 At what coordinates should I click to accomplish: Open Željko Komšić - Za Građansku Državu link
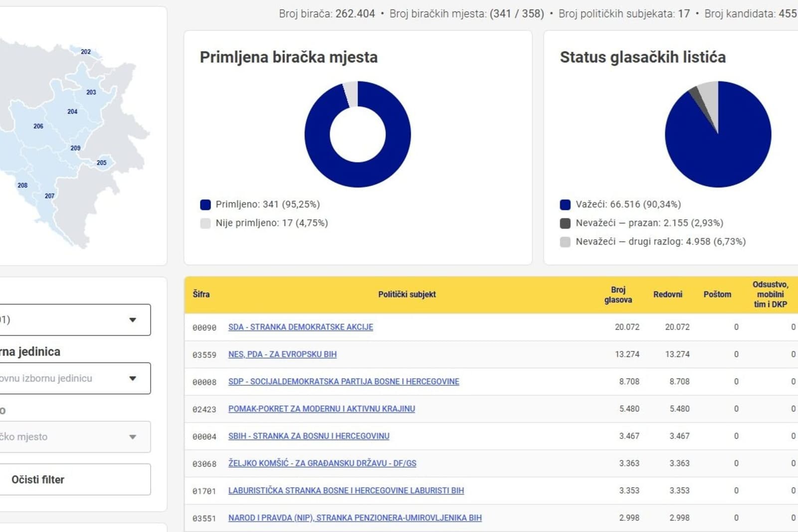[322, 463]
